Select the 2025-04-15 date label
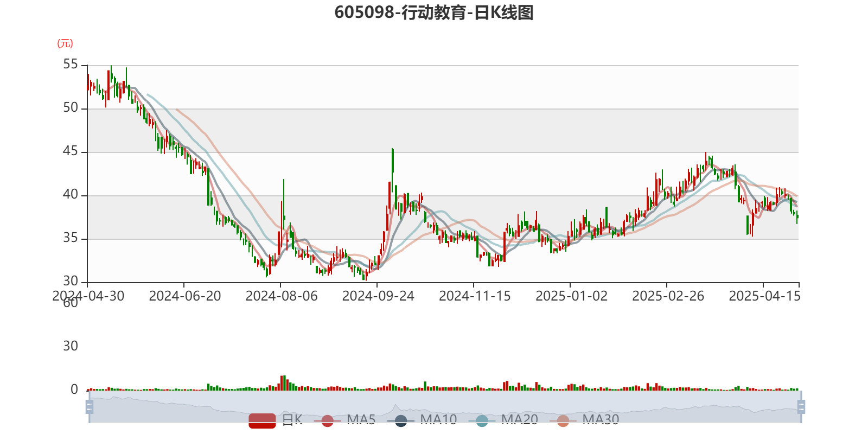868x434 pixels. pyautogui.click(x=764, y=296)
